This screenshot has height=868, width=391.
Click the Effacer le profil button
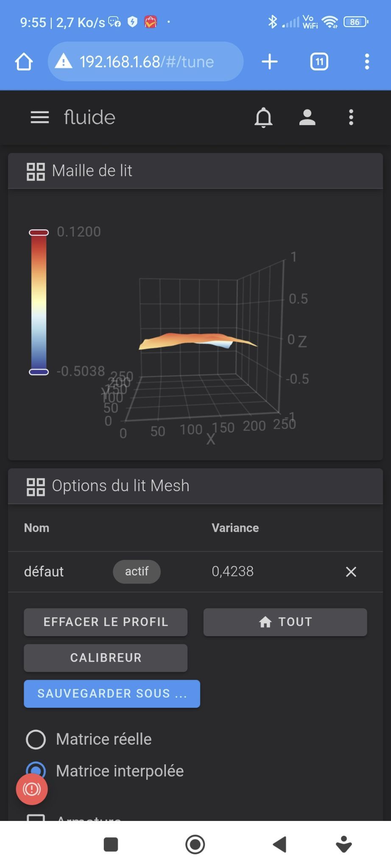pyautogui.click(x=106, y=622)
